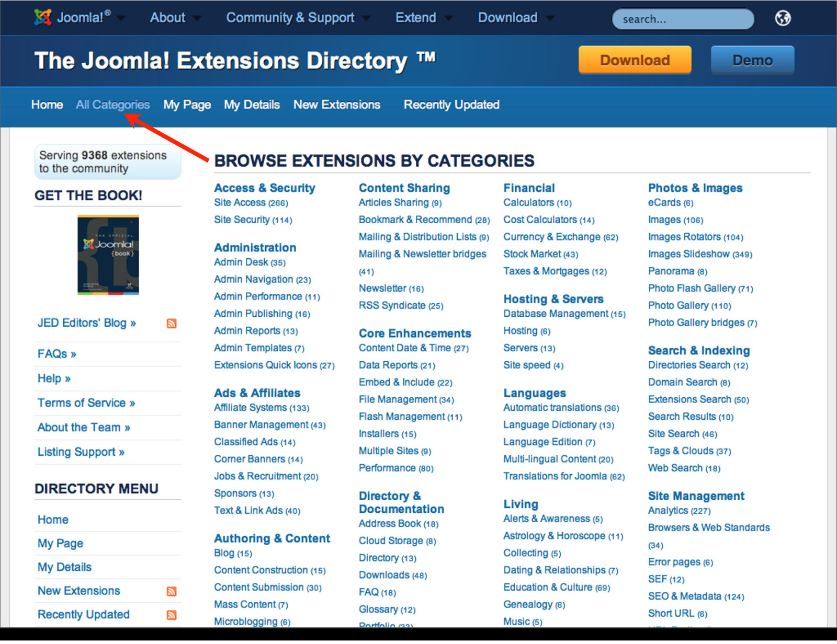
Task: Open Photos & Images heading
Action: coord(695,188)
